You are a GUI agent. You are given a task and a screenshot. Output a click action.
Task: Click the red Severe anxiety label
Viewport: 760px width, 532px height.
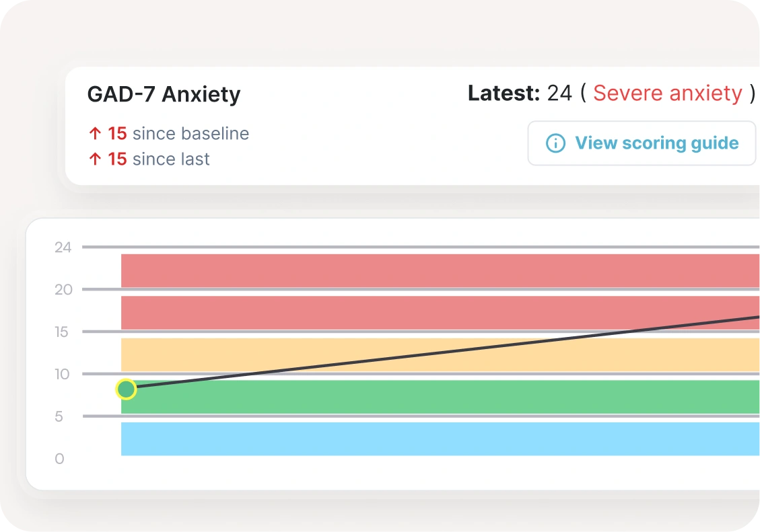pyautogui.click(x=667, y=93)
